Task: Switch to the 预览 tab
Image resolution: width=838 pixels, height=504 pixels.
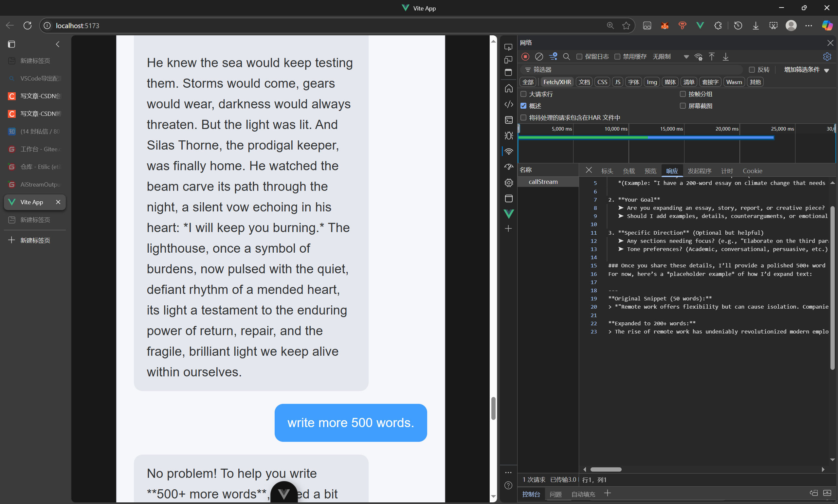Action: pos(650,171)
